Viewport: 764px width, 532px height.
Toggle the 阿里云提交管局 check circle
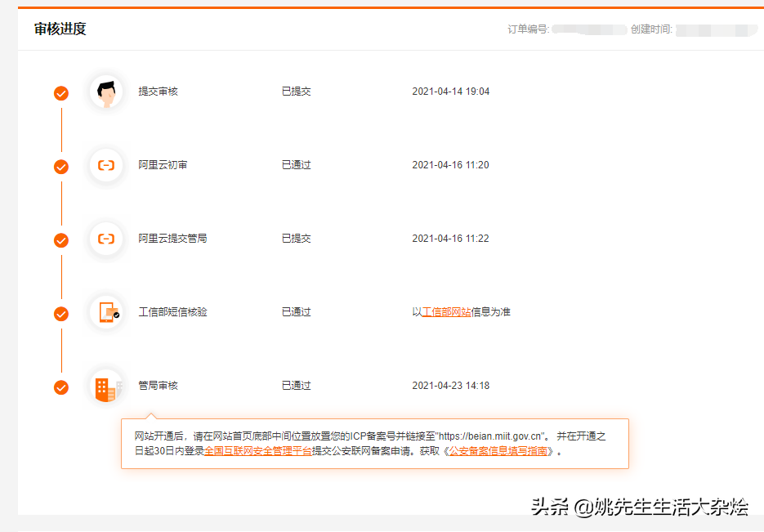61,240
